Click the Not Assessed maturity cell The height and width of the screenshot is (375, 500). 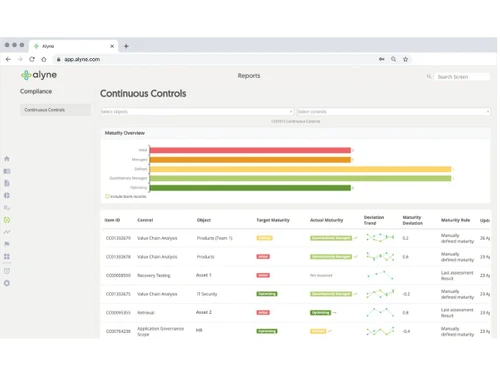pyautogui.click(x=321, y=275)
